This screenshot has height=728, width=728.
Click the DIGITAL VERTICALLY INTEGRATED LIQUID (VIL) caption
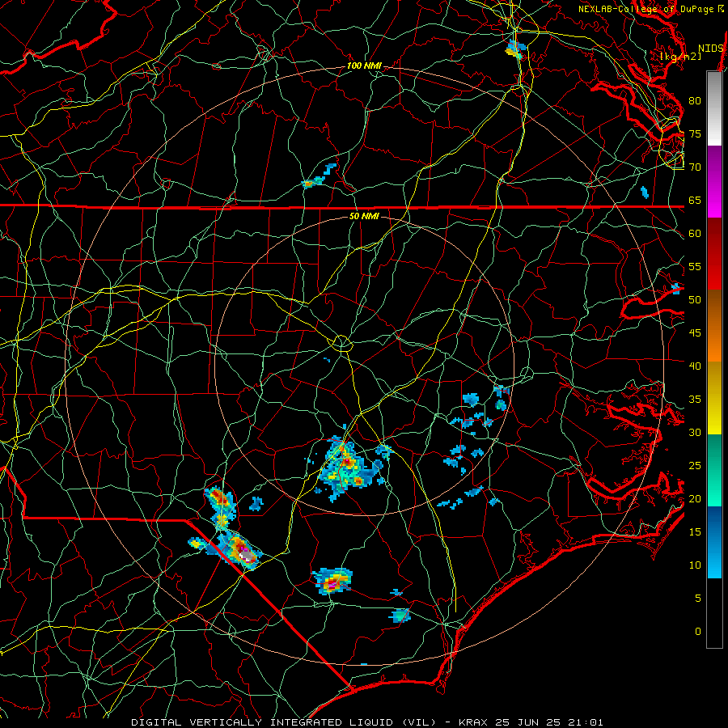[x=283, y=722]
